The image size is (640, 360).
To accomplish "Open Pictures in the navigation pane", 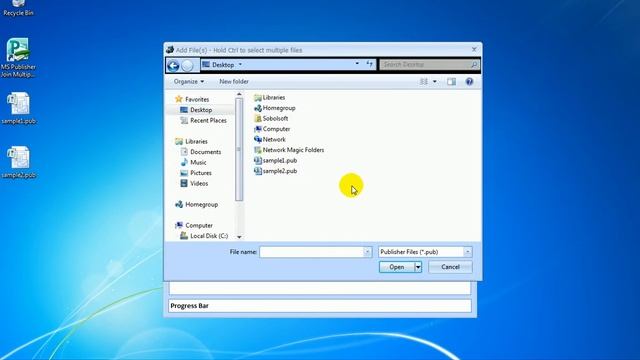I will (x=196, y=173).
